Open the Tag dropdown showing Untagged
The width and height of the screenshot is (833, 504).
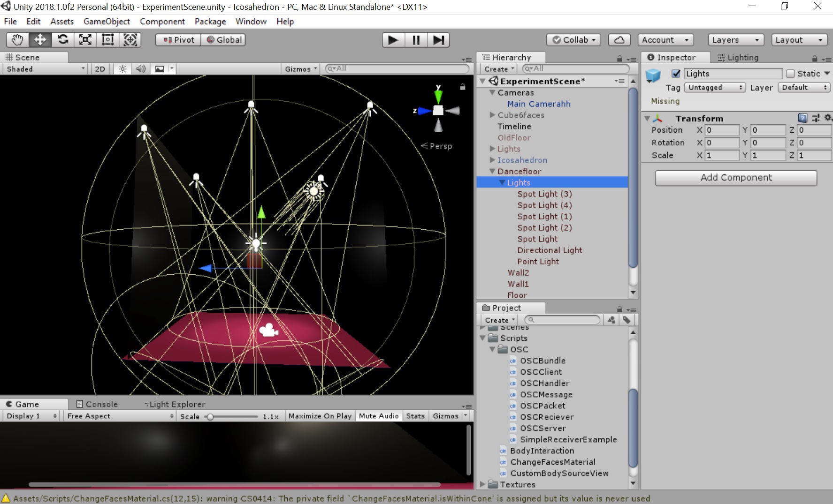click(715, 88)
